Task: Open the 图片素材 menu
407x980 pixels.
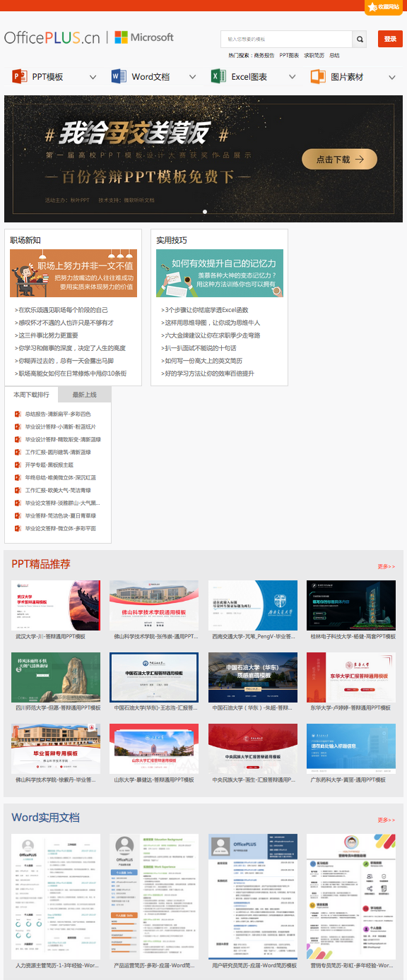Action: coord(347,77)
